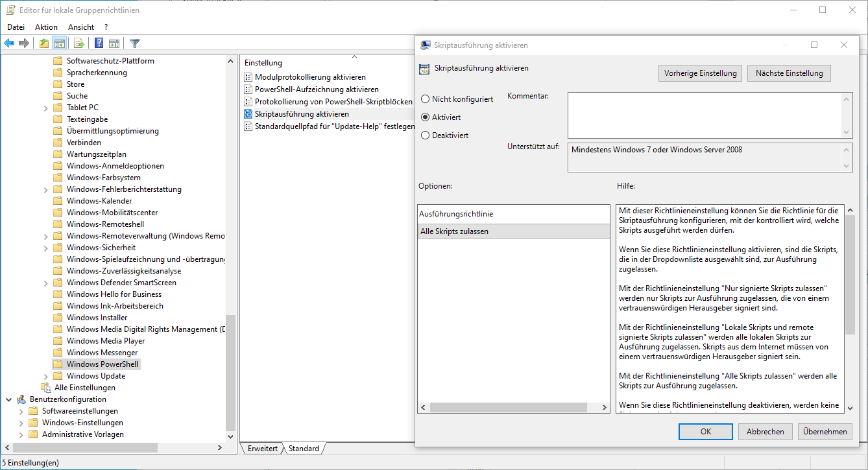This screenshot has width=868, height=470.
Task: Open the Ausführungsrichtlinie dropdown 'Alle Skripts zulassen'
Action: 513,231
